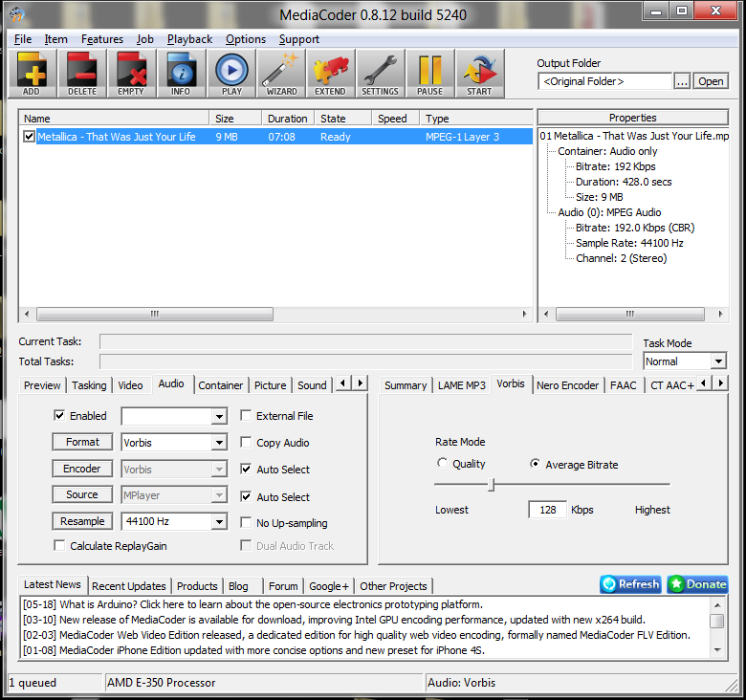
Task: Open the INFO toolbar icon
Action: click(181, 74)
